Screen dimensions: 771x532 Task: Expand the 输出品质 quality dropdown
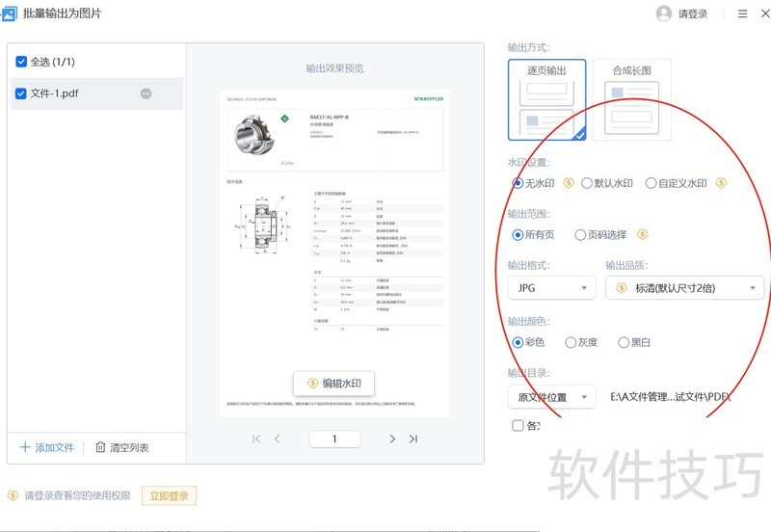pos(685,287)
